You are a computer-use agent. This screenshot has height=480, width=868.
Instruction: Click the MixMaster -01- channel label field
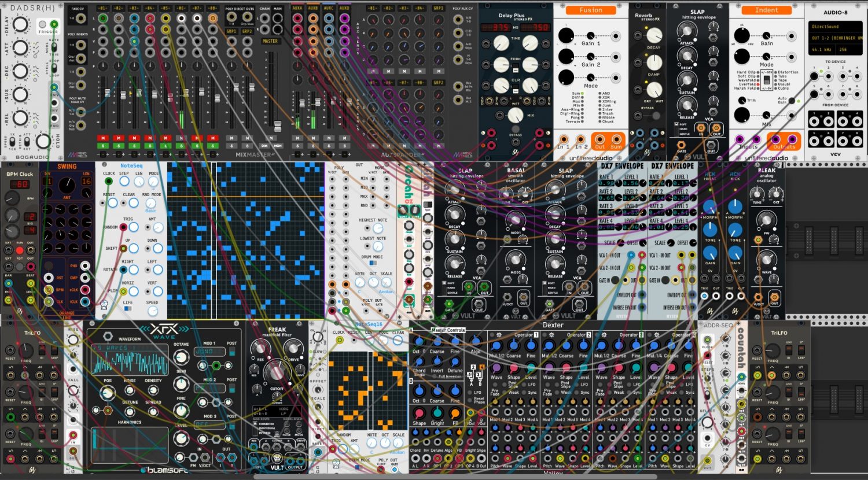pyautogui.click(x=103, y=9)
